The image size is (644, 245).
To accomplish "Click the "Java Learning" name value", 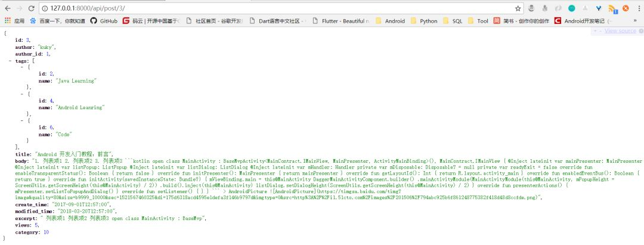I will (x=75, y=81).
